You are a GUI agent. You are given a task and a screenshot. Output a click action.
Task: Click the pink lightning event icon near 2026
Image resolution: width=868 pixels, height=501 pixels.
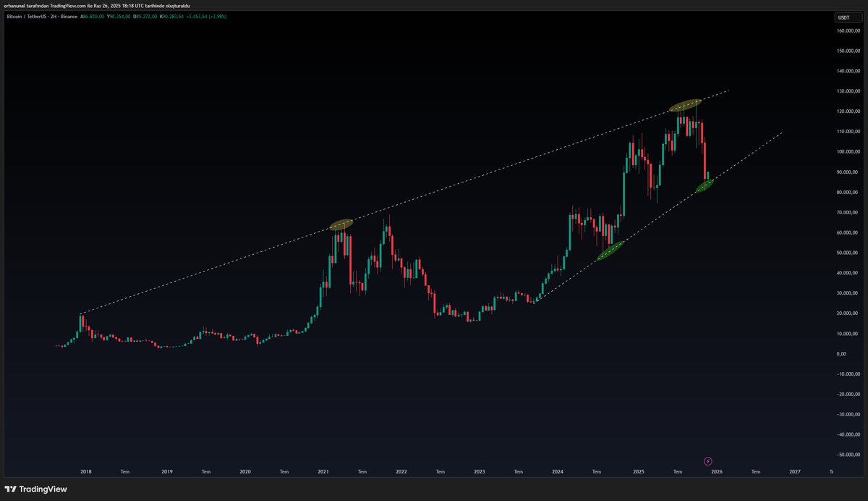(708, 460)
